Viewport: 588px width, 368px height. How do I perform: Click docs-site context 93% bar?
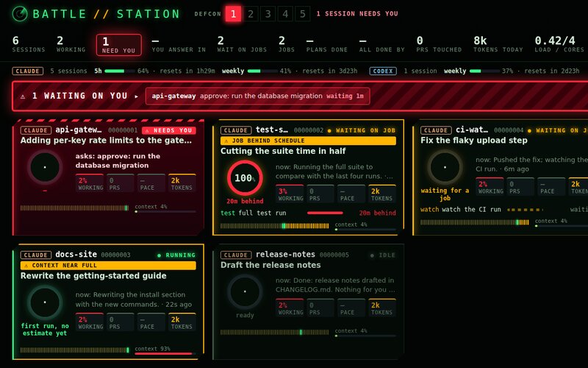tap(165, 353)
